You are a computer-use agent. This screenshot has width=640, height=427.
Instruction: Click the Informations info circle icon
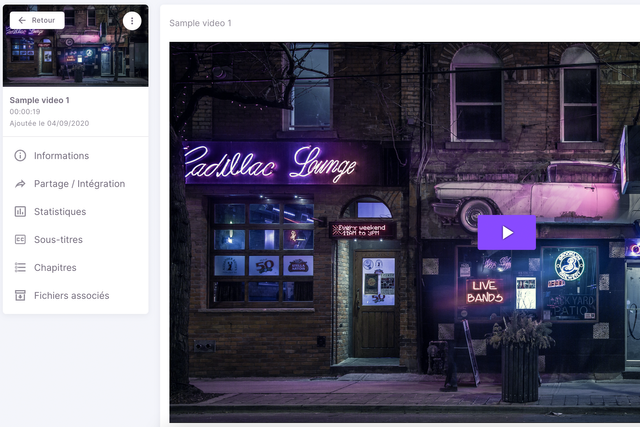point(20,156)
